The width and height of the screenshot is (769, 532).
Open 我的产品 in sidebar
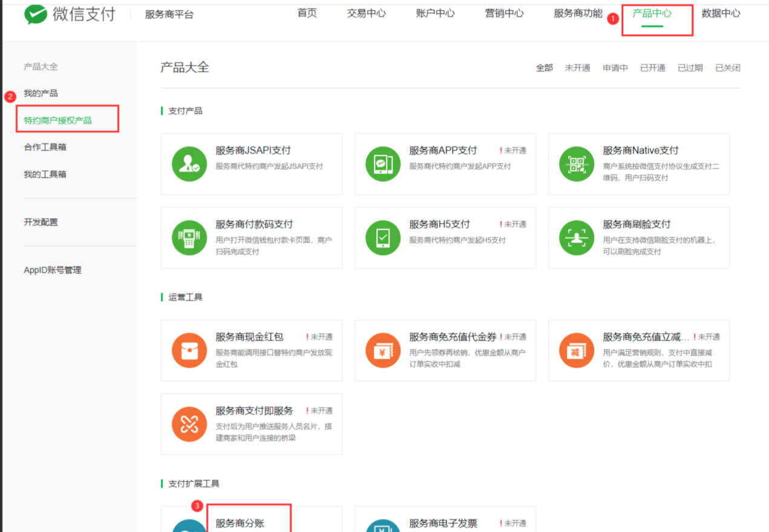(x=41, y=93)
